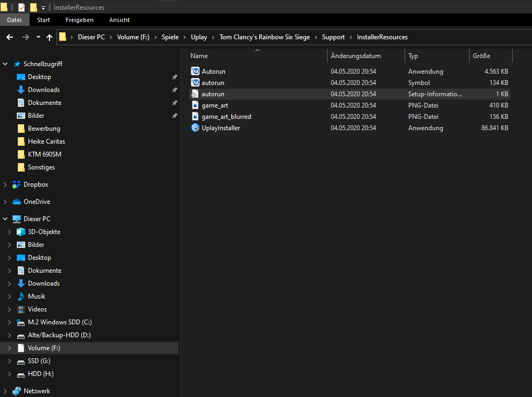Click the M.2 Windows SDD drive icon
The width and height of the screenshot is (532, 397).
[21, 322]
